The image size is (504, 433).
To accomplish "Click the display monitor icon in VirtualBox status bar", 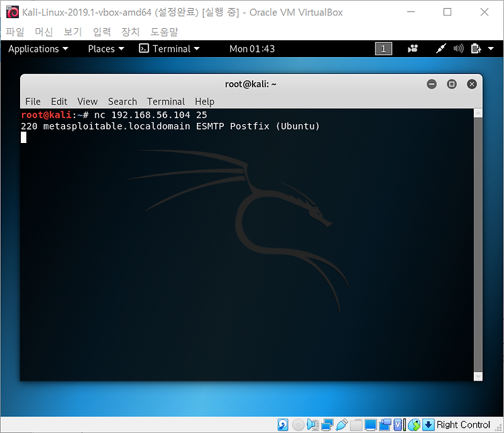I will pyautogui.click(x=370, y=425).
